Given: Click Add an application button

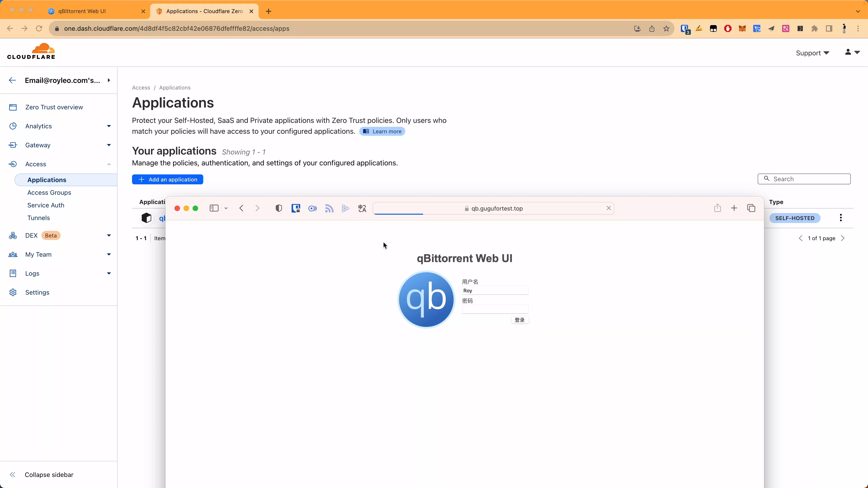Looking at the screenshot, I should click(x=167, y=180).
